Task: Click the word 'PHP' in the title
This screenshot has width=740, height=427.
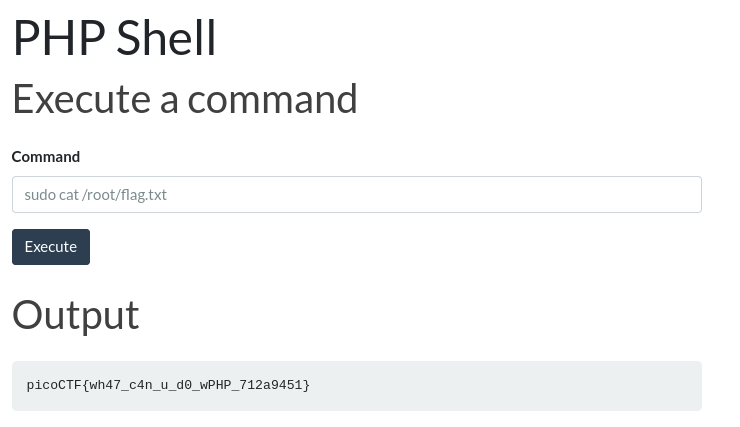Action: coord(59,38)
